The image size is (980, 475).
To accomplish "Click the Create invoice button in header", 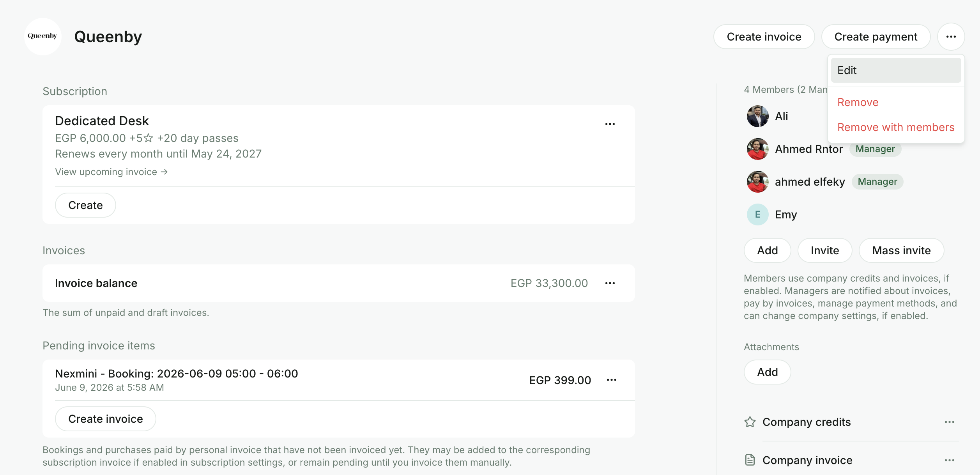I will pos(764,37).
